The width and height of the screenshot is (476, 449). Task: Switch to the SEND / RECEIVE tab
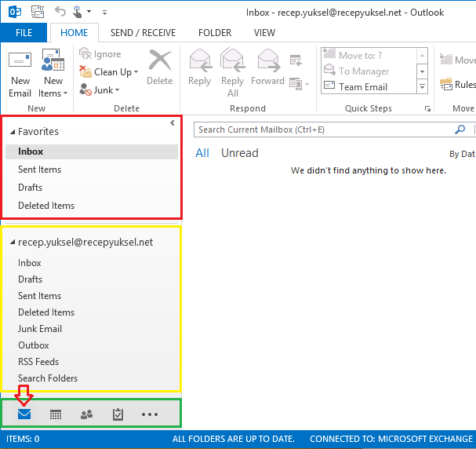point(143,32)
